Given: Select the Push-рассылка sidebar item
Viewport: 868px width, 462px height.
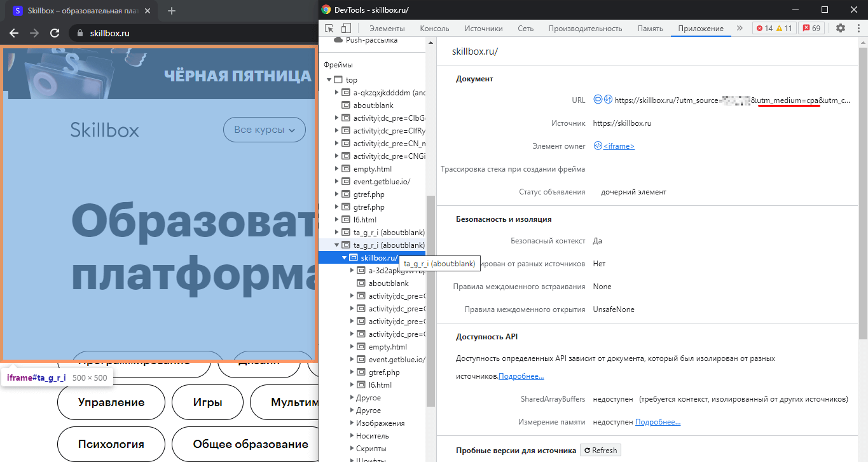Looking at the screenshot, I should coord(371,40).
